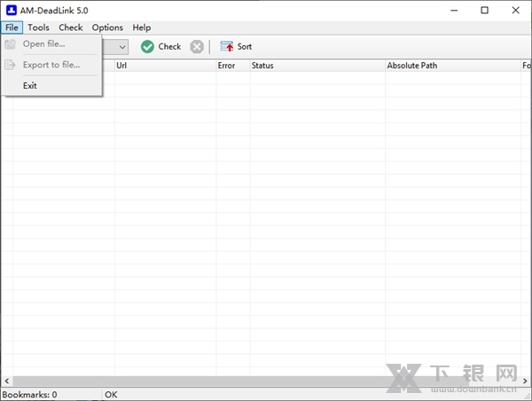Viewport: 532px width, 401px height.
Task: Click the AM-DeadLink app icon in title bar
Action: [11, 10]
